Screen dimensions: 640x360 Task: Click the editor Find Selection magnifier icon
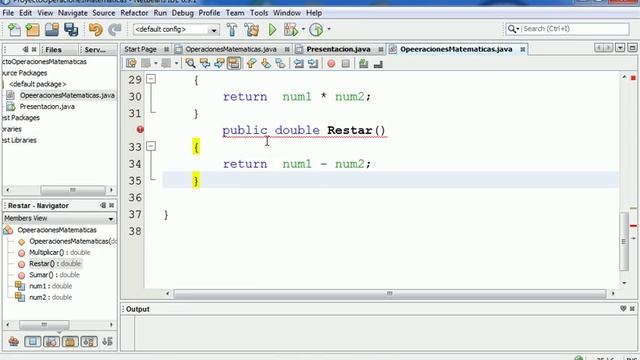point(190,63)
